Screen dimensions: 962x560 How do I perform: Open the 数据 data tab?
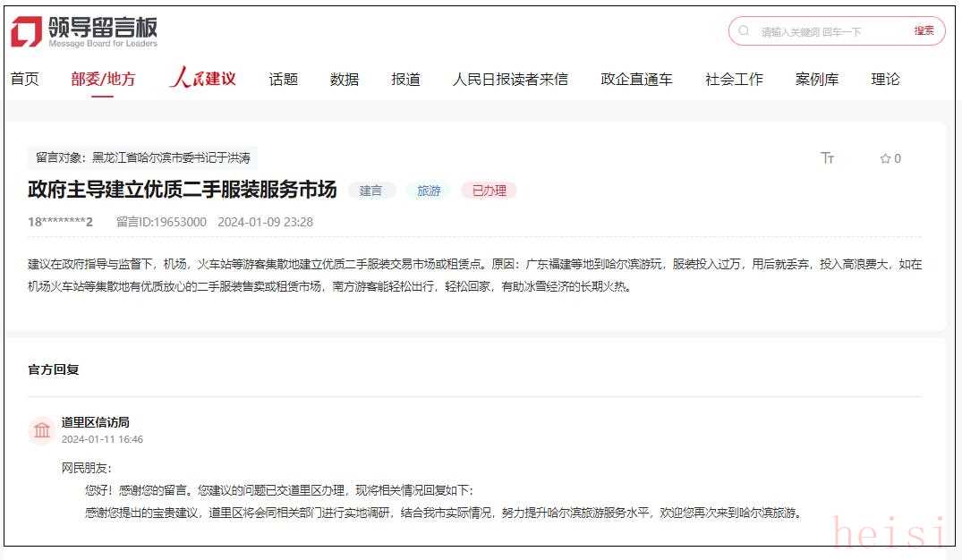[345, 79]
